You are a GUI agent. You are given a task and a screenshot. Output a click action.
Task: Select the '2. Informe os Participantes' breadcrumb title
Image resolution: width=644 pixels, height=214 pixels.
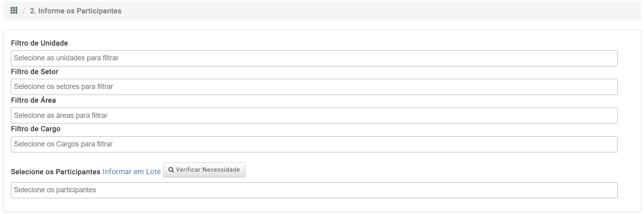[76, 11]
